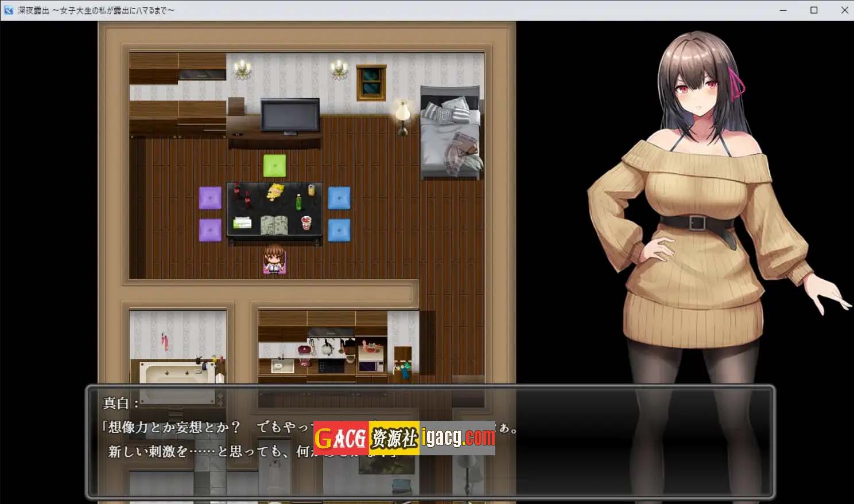Click the upper purple cushion left of table

(x=210, y=198)
